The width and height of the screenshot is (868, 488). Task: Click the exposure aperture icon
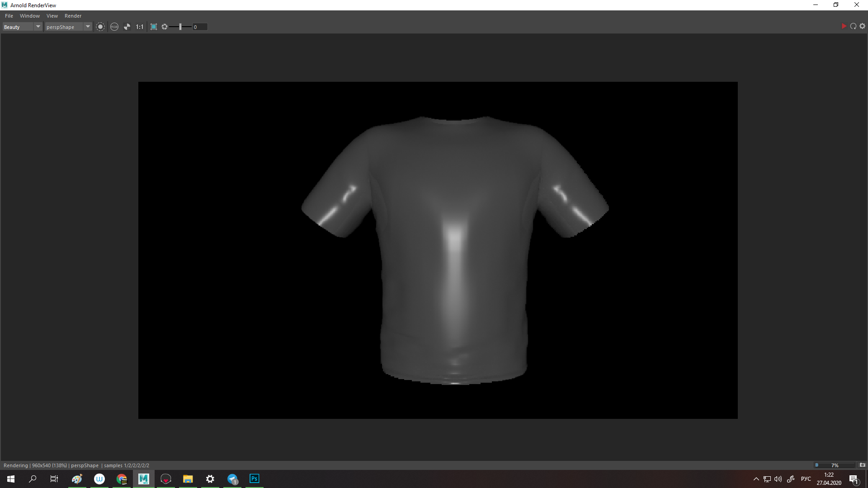pyautogui.click(x=165, y=27)
